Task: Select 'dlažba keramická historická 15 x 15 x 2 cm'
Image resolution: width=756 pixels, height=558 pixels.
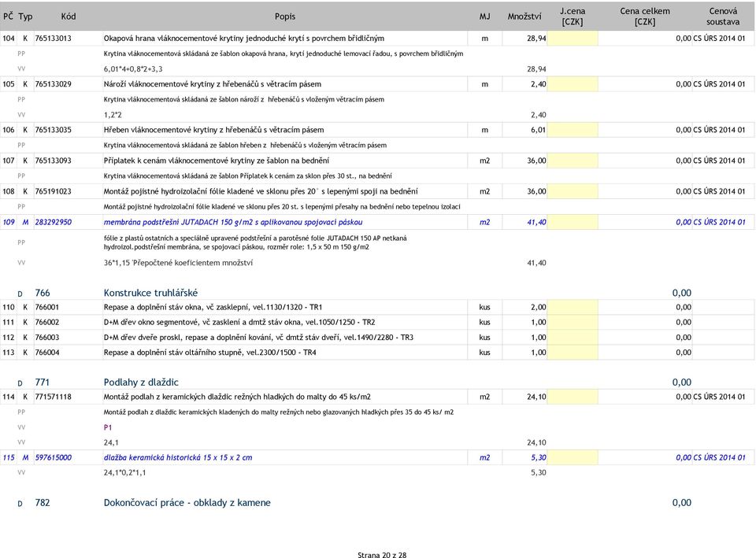Action: coord(178,457)
